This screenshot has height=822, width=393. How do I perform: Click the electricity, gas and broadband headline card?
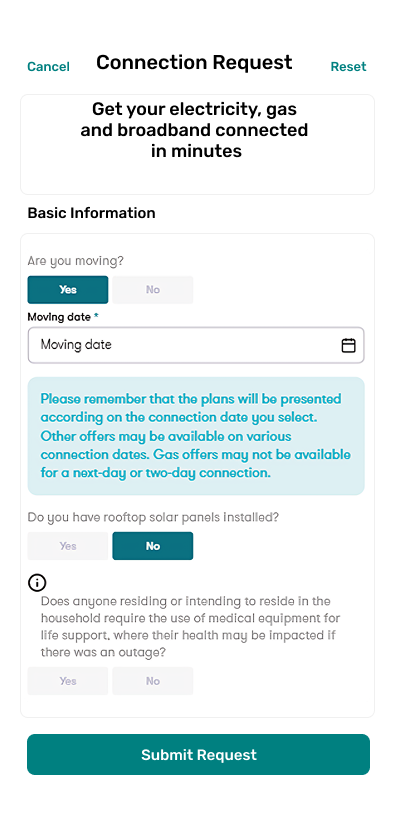[x=198, y=145]
